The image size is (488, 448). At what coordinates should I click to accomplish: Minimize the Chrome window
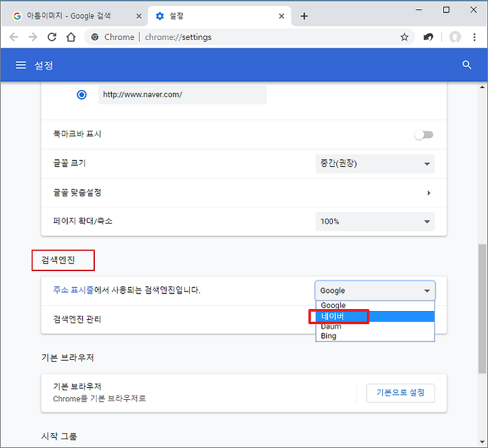coord(419,10)
